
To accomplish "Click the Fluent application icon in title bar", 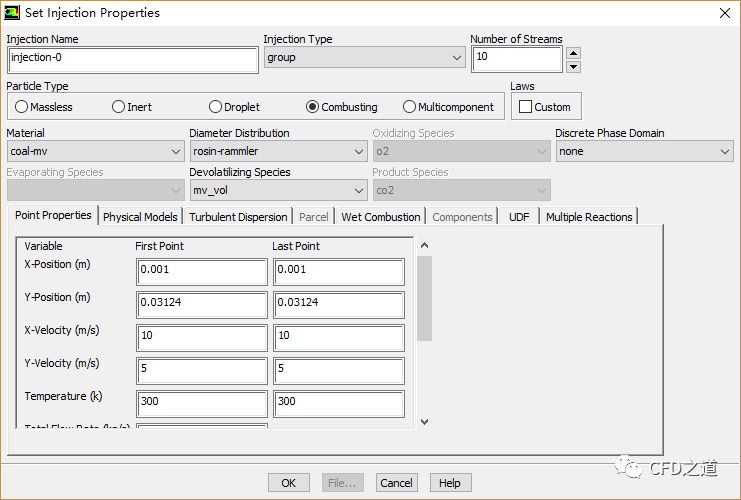I will [x=12, y=13].
